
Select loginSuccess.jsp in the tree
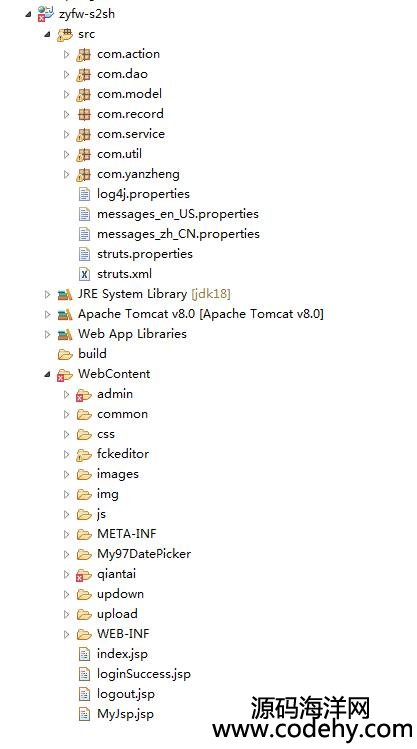144,674
